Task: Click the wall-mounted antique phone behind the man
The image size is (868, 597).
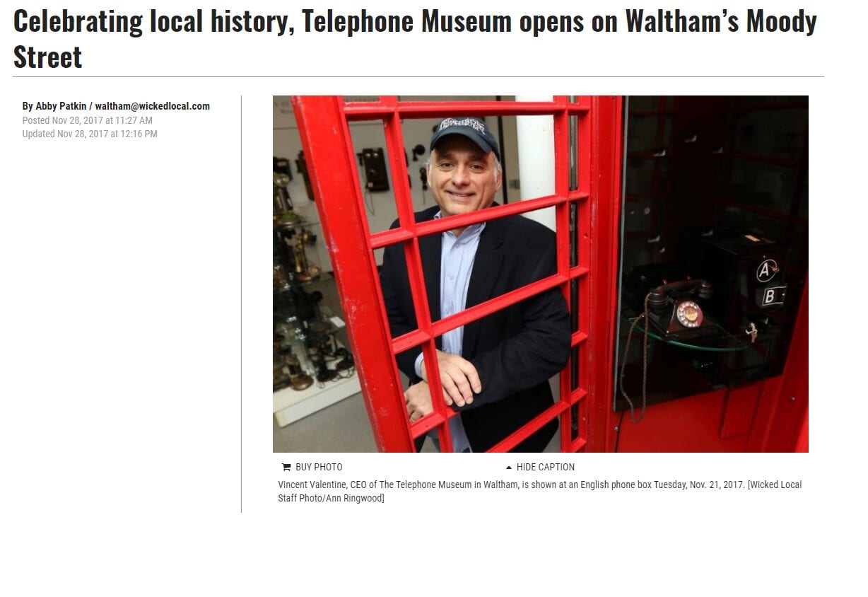Action: point(375,168)
